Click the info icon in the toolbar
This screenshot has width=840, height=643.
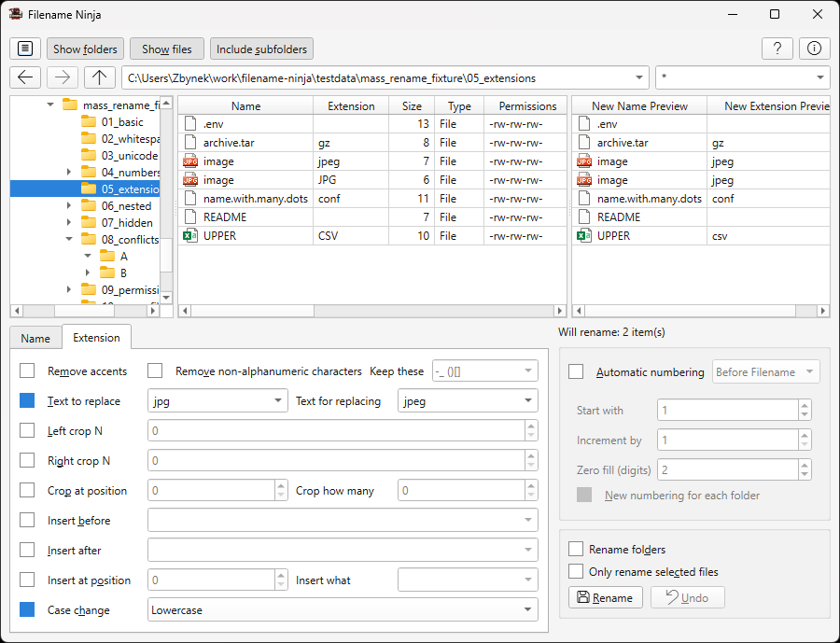[x=814, y=49]
